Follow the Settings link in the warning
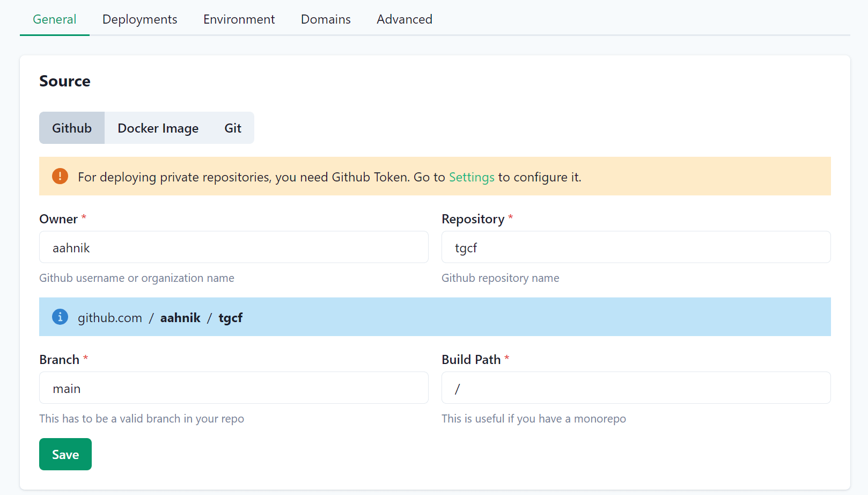This screenshot has width=868, height=495. (x=472, y=177)
